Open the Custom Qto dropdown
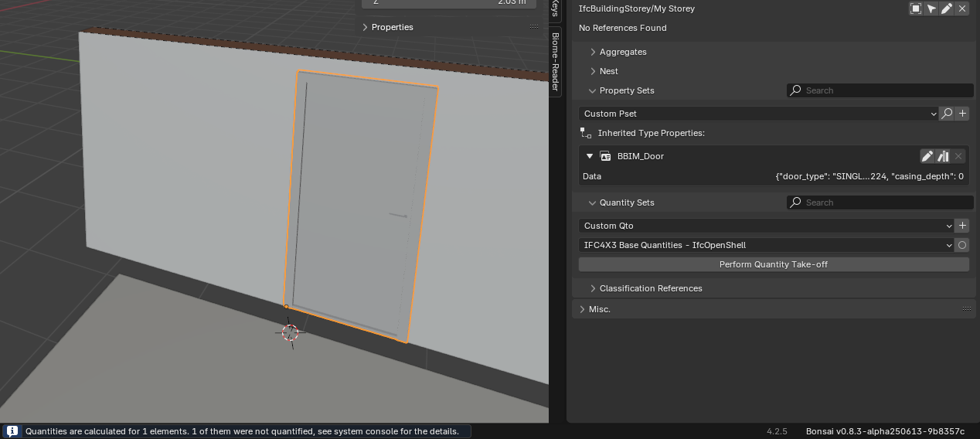The height and width of the screenshot is (439, 980). point(766,226)
